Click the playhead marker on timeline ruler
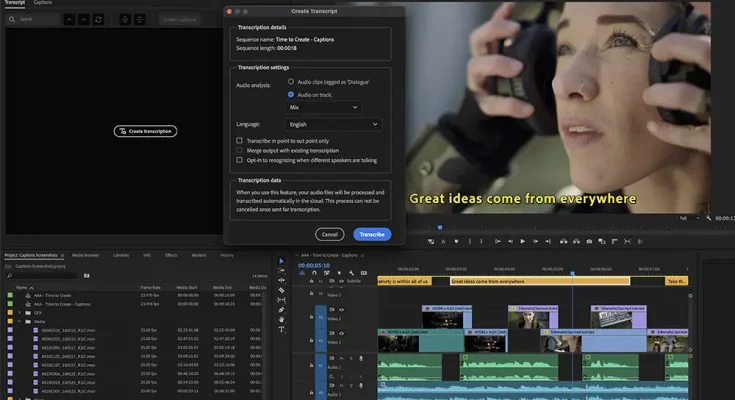735x400 pixels. (x=573, y=271)
